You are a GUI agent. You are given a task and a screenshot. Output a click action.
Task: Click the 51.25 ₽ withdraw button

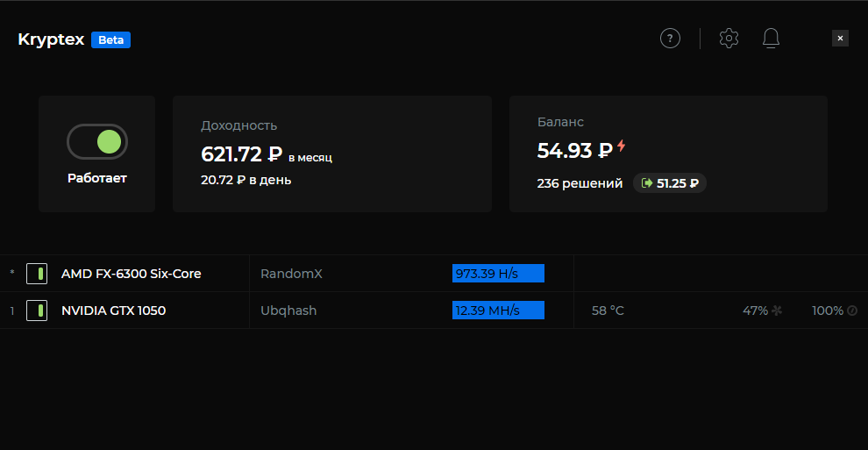669,183
